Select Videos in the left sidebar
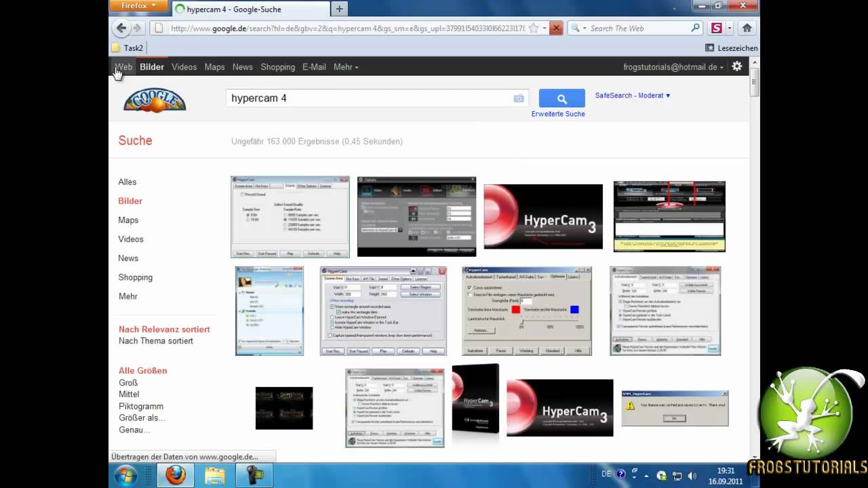This screenshot has width=868, height=488. point(131,239)
